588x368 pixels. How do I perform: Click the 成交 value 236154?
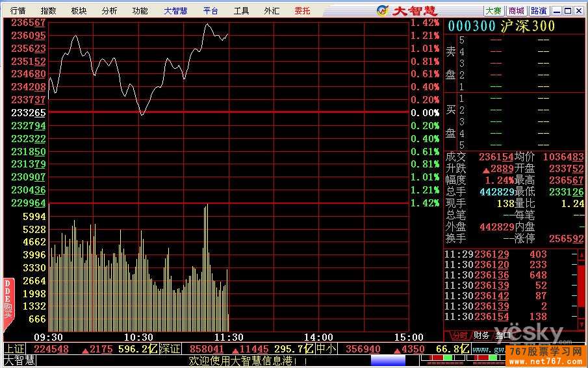(496, 157)
